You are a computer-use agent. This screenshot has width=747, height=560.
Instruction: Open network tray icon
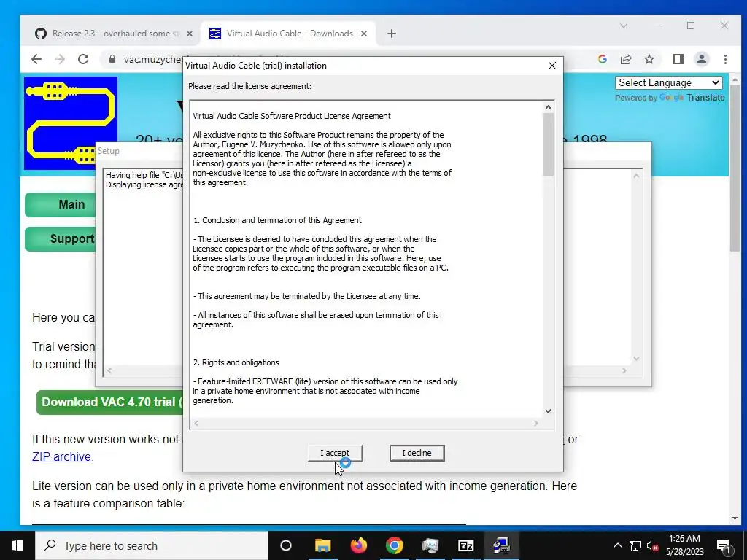pyautogui.click(x=635, y=545)
